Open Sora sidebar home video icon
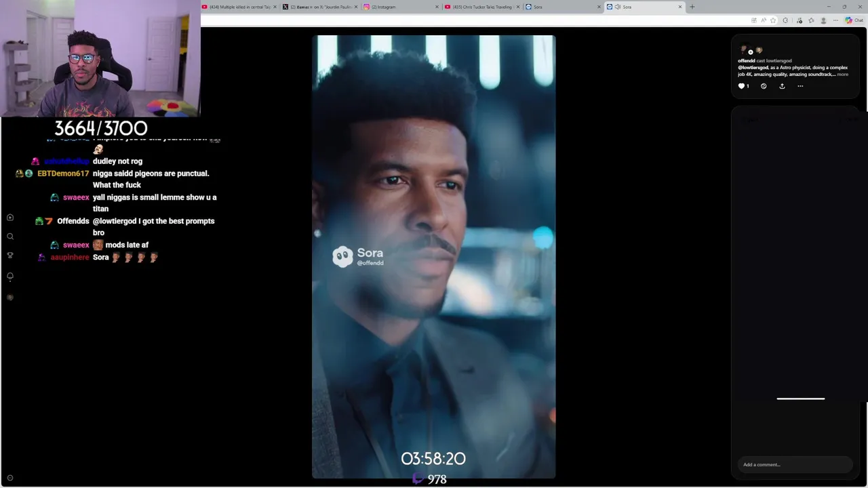 pyautogui.click(x=10, y=218)
